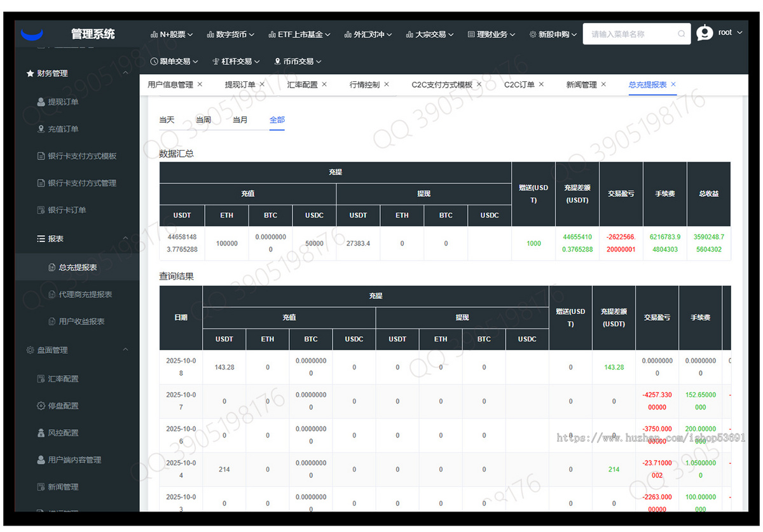Viewport: 763px width, 532px height.
Task: Click the star icon next to 财务管理
Action: click(x=30, y=74)
